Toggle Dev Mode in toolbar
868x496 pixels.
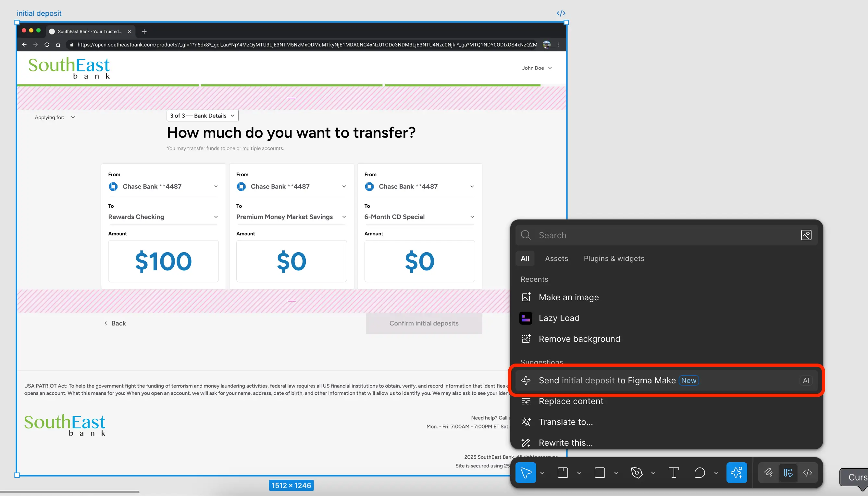point(808,473)
